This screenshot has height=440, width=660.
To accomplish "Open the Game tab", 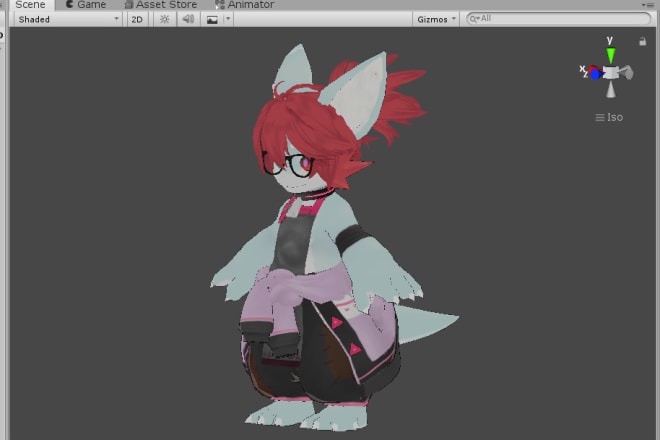I will [x=86, y=5].
